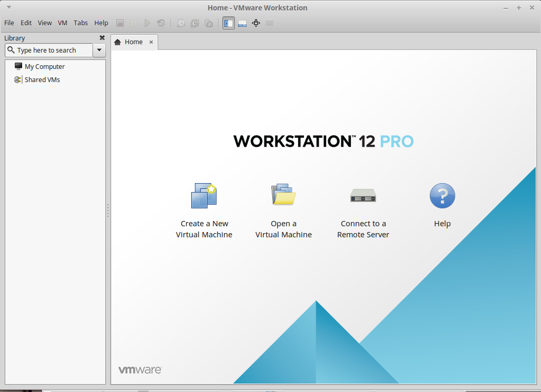Image resolution: width=541 pixels, height=392 pixels.
Task: Click the My Computer monitor icon
Action: 18,66
